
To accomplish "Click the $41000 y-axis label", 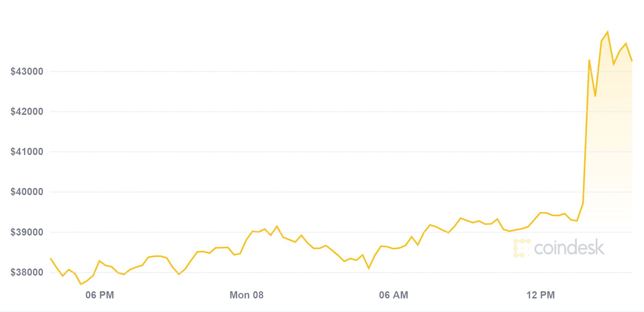I will pyautogui.click(x=27, y=152).
